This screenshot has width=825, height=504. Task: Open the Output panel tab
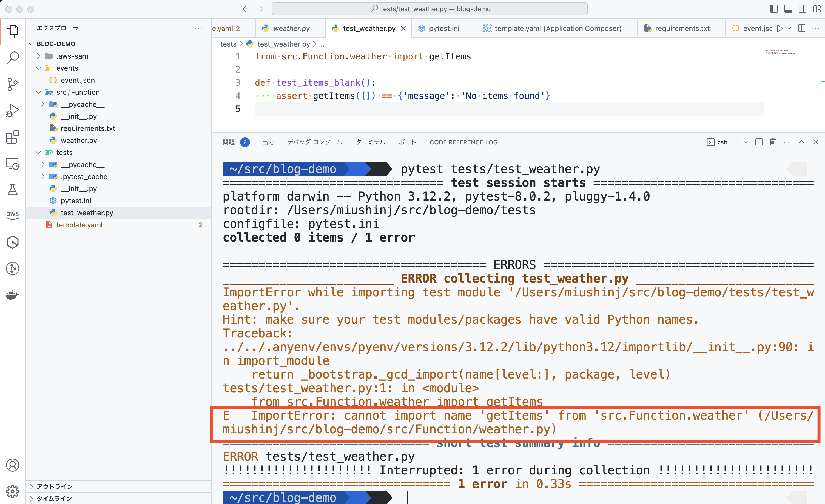point(268,142)
